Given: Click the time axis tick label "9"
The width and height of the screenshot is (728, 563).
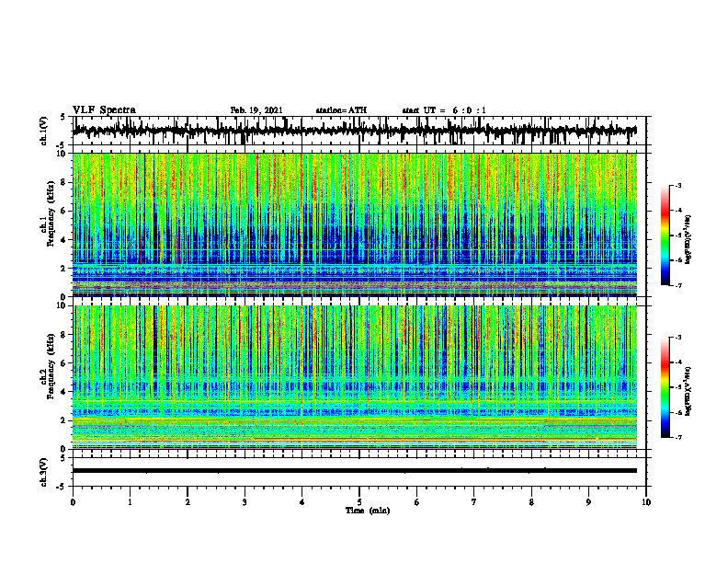Looking at the screenshot, I should point(588,502).
